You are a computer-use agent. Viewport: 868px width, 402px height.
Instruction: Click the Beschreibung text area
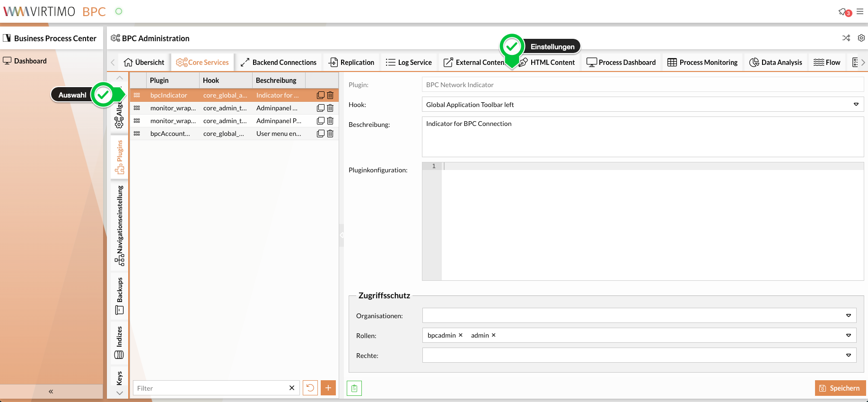point(642,137)
